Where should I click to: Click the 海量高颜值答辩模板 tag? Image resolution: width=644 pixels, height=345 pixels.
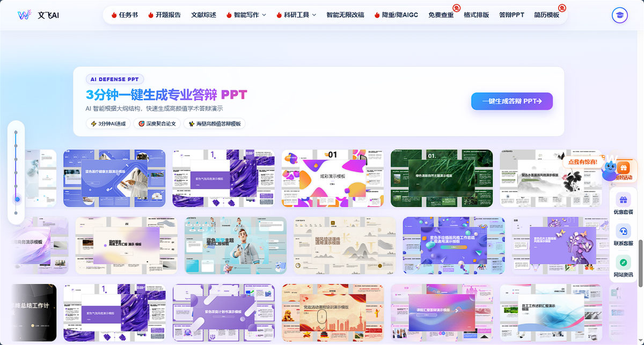coord(214,124)
